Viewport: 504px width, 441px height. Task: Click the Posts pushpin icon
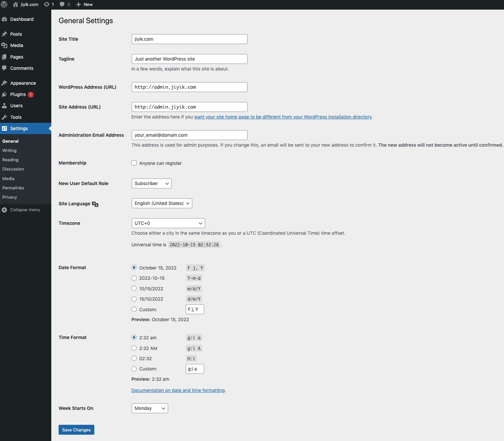[4, 34]
